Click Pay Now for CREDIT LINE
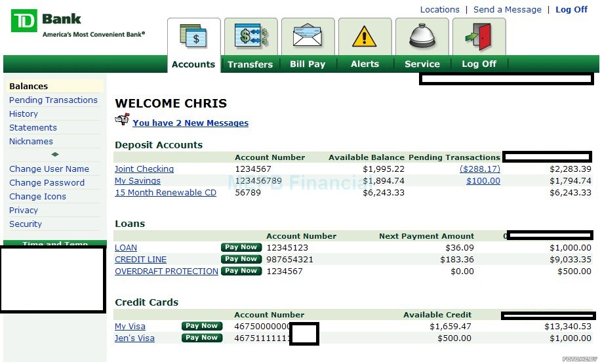The image size is (600, 364). coord(241,259)
